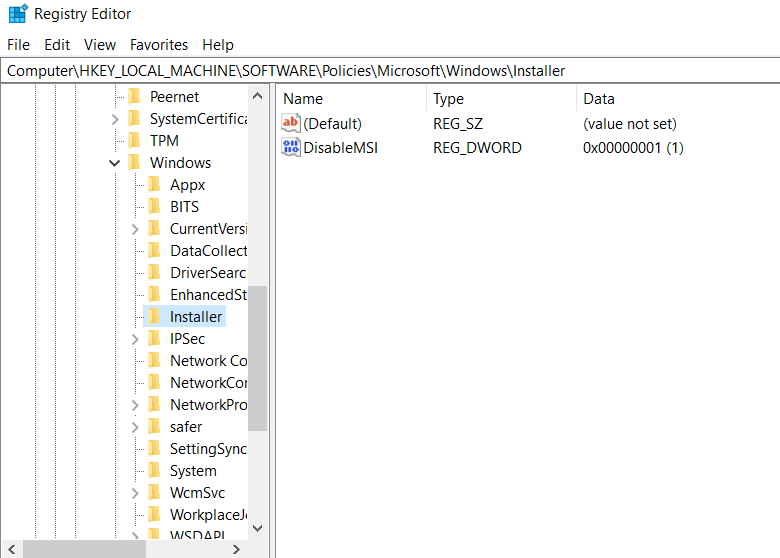This screenshot has height=558, width=780.
Task: Select the WorkplaceJoin folder icon
Action: click(154, 514)
